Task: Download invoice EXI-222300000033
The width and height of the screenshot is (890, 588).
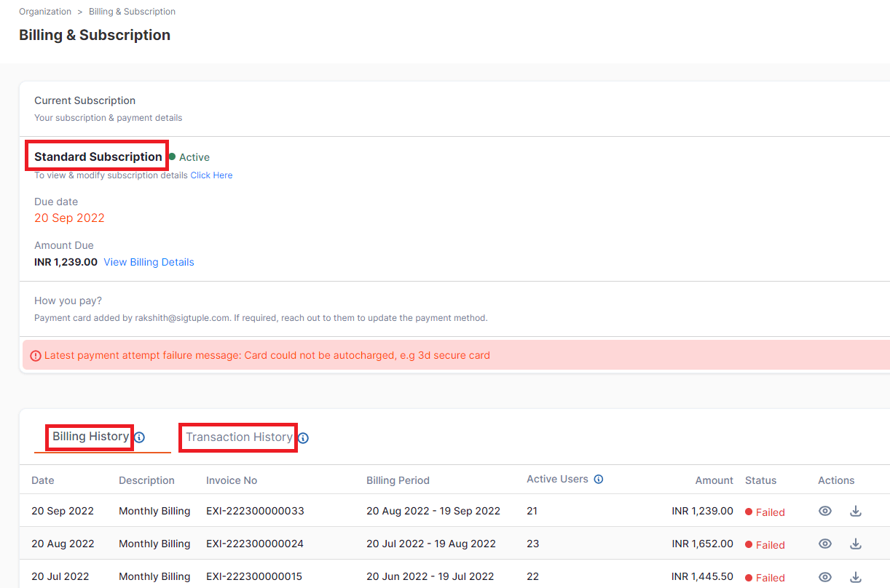Action: point(856,511)
